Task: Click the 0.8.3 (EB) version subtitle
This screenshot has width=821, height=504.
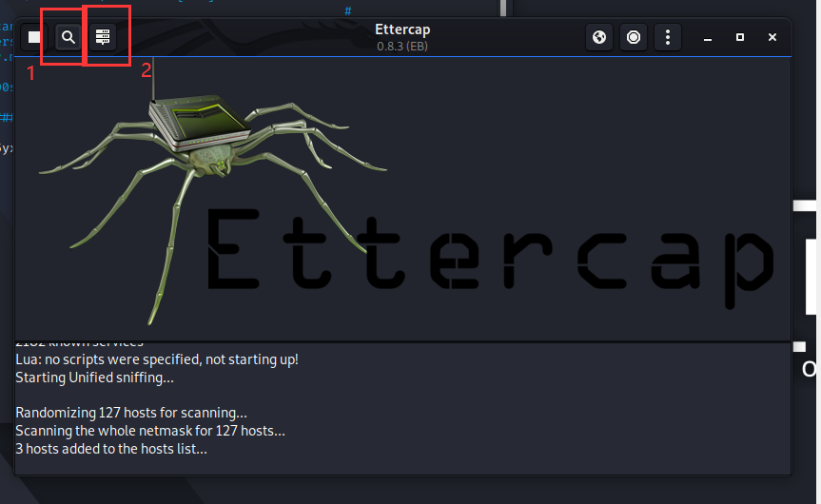Action: (x=402, y=46)
